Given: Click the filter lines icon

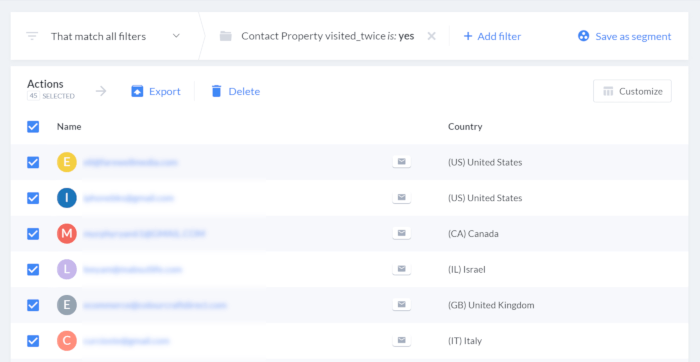Looking at the screenshot, I should [32, 36].
